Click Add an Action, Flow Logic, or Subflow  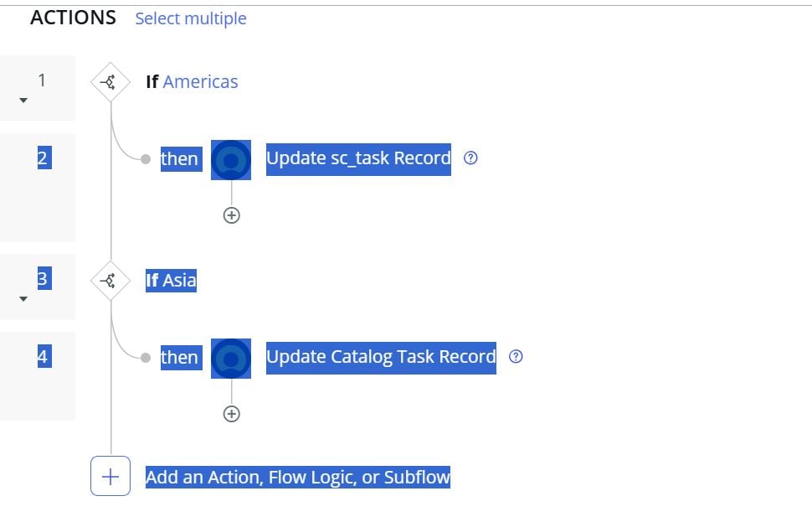coord(298,478)
